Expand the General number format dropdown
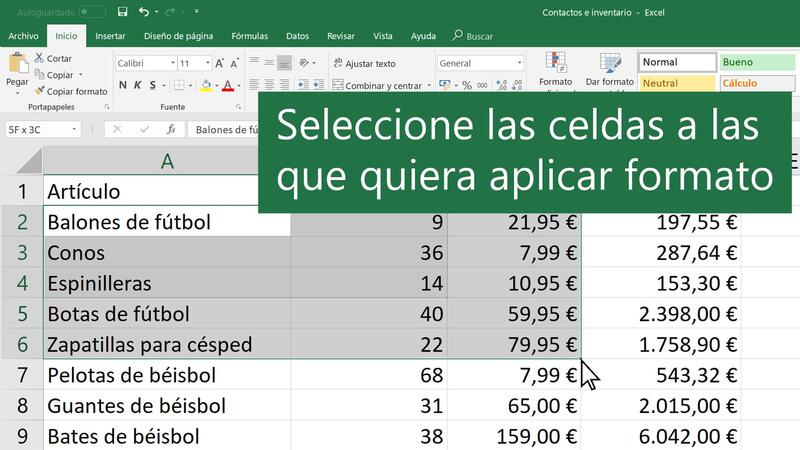The image size is (800, 450). (518, 63)
